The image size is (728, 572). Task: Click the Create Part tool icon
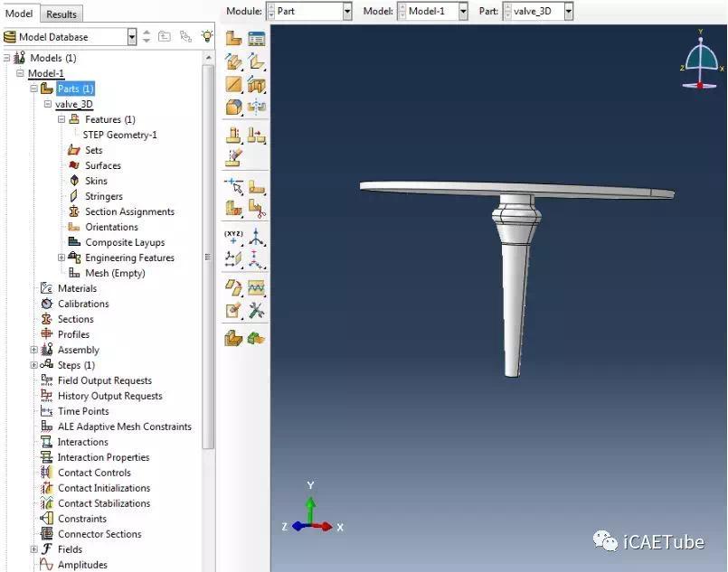(x=233, y=38)
